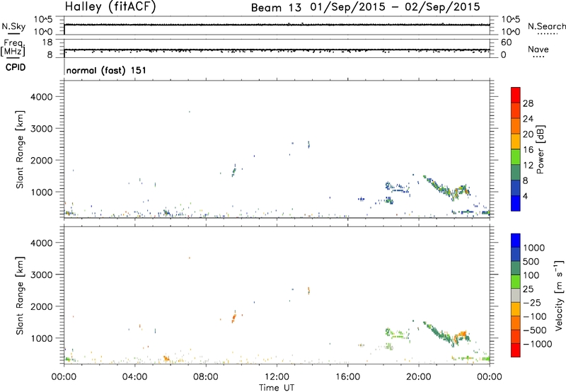Click the '3000' tick in the power panel

tap(42, 129)
